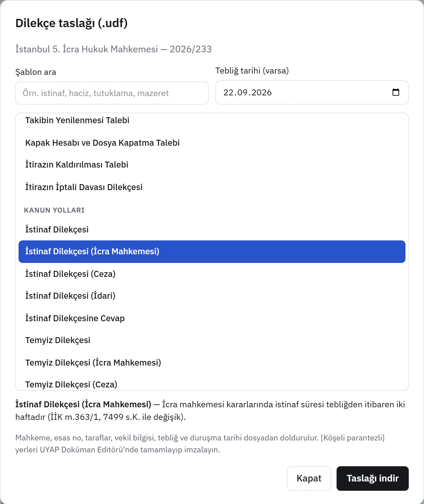Screen dimensions: 424x504
Task: Choose Temyiz Dilekçesi (İcra Mahkemesi)
Action: point(212,363)
